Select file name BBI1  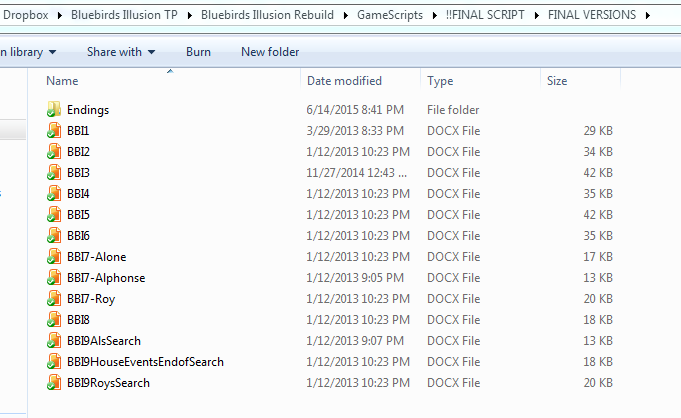(x=78, y=131)
